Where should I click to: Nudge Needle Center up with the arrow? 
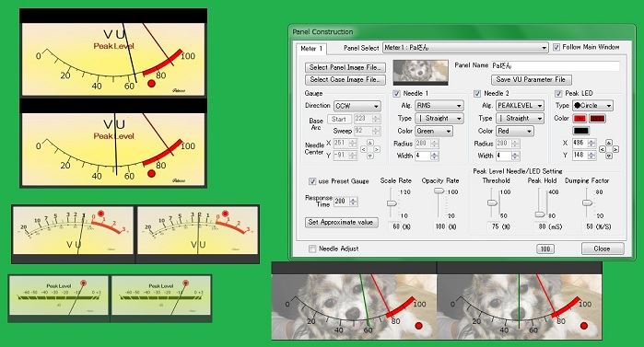(370, 143)
